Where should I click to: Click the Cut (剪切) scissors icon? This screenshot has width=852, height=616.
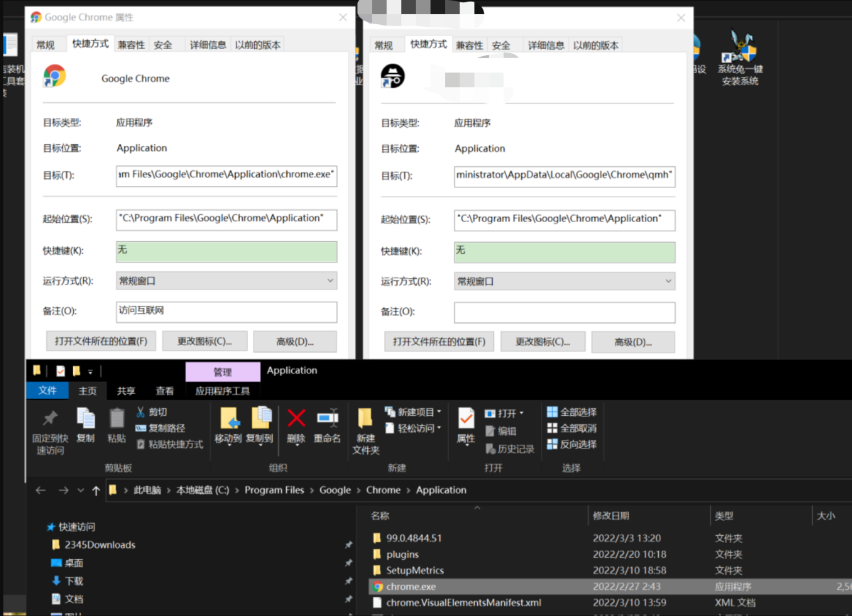(x=141, y=412)
